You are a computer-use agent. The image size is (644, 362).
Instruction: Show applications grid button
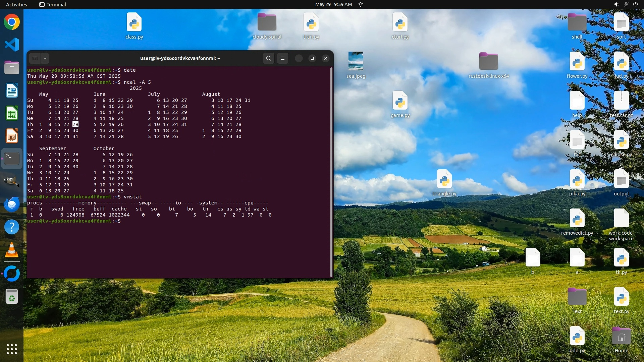(12, 349)
